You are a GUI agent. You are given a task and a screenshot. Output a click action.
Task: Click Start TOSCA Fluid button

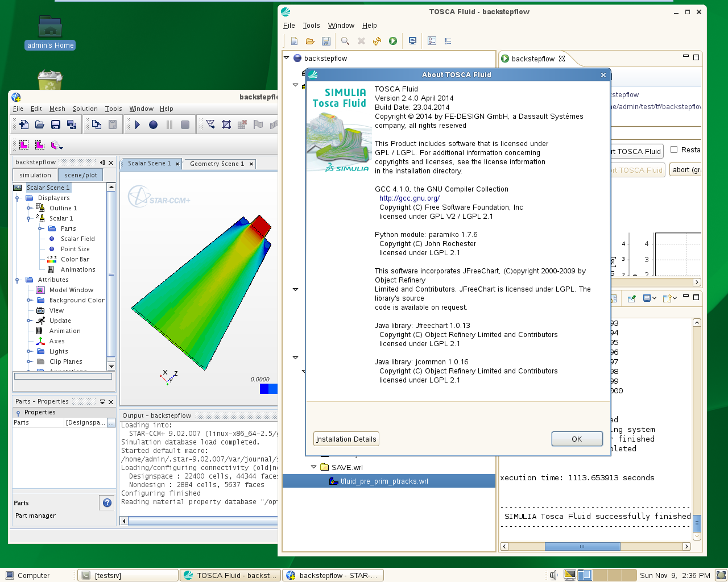[637, 151]
